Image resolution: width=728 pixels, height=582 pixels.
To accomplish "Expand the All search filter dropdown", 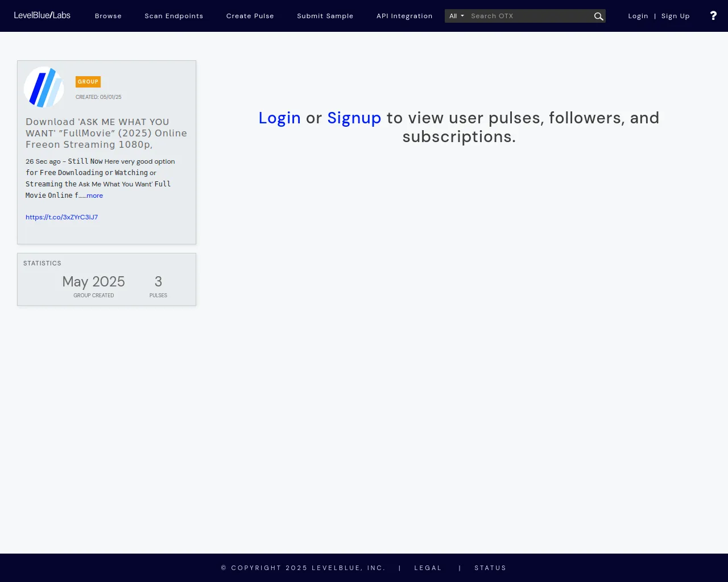I will [456, 16].
